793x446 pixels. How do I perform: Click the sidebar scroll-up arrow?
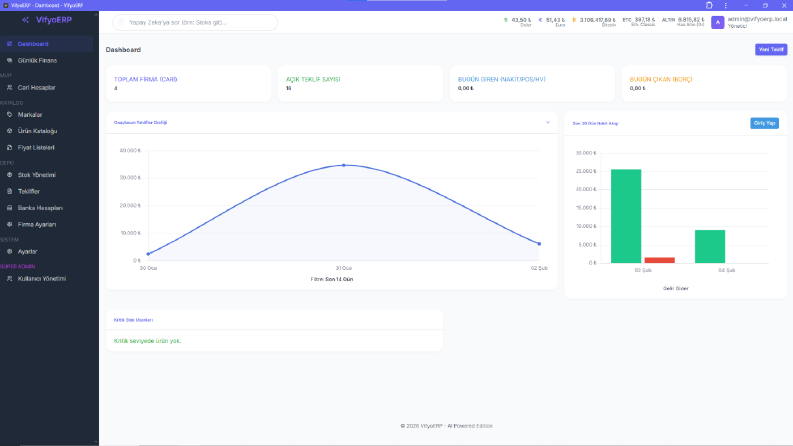point(96,15)
